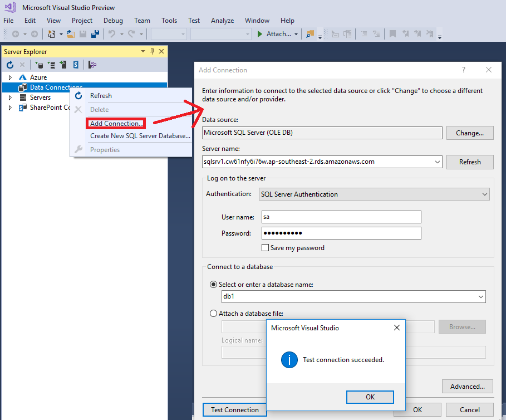This screenshot has height=420, width=506.
Task: Click the Refresh button next to Server name
Action: [x=469, y=162]
